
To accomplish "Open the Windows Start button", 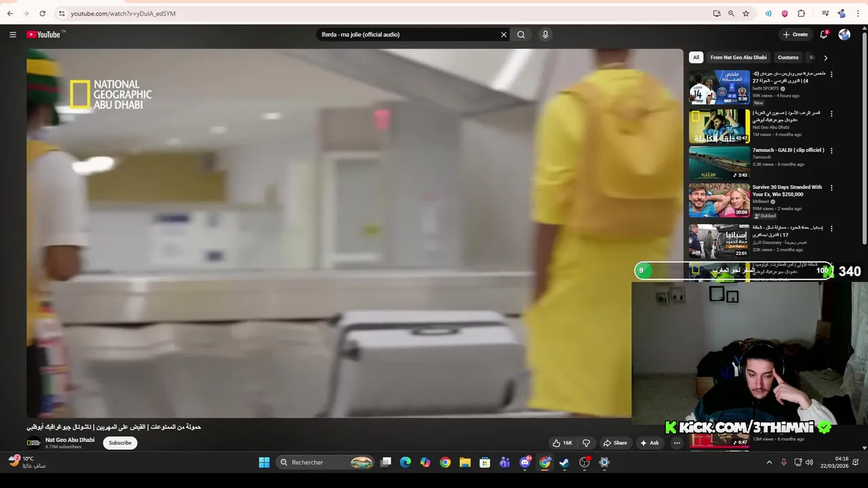I will point(264,462).
